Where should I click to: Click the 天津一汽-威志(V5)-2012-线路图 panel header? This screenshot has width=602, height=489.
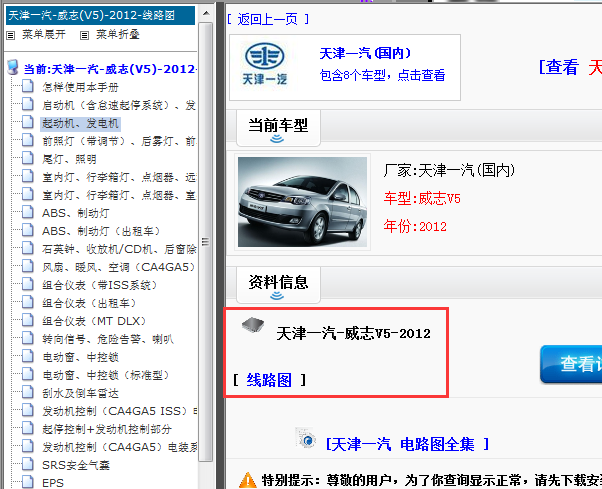pyautogui.click(x=100, y=15)
